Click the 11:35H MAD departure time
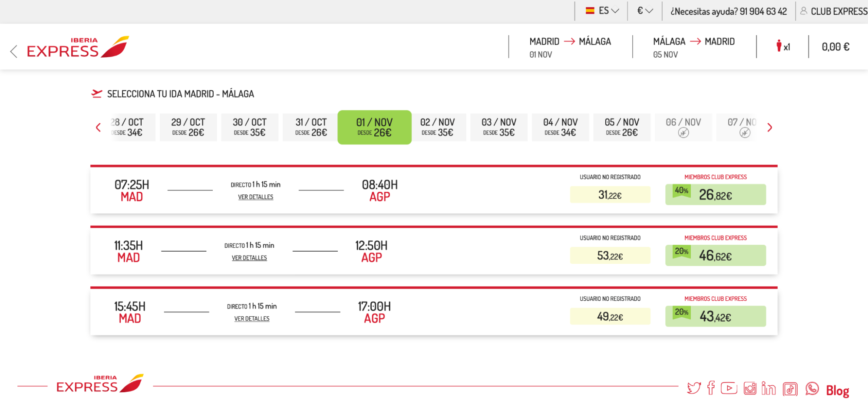The image size is (868, 417). click(x=129, y=251)
